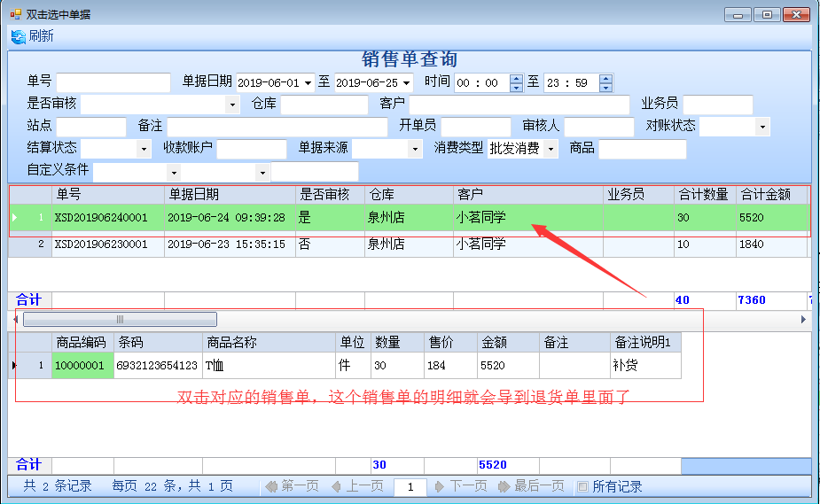820x504 pixels.
Task: Click the horizontal scrollbar's right arrow
Action: coord(803,319)
